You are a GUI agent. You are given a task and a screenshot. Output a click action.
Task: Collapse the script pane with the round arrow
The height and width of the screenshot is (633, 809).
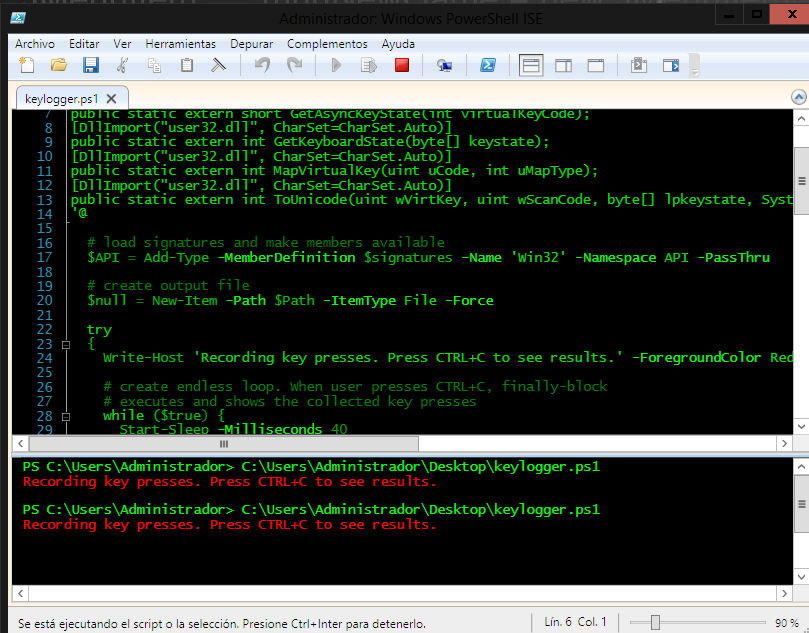798,97
